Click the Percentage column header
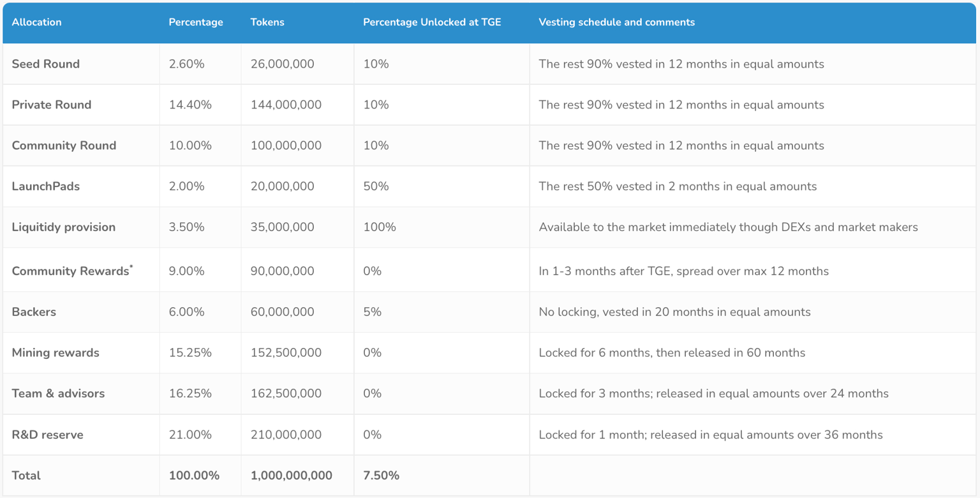980x498 pixels. point(196,22)
